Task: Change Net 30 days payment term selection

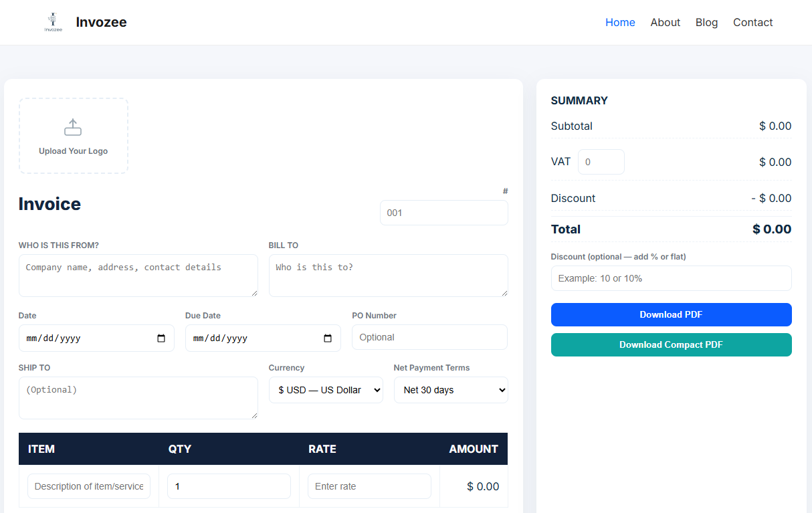Action: coord(451,390)
